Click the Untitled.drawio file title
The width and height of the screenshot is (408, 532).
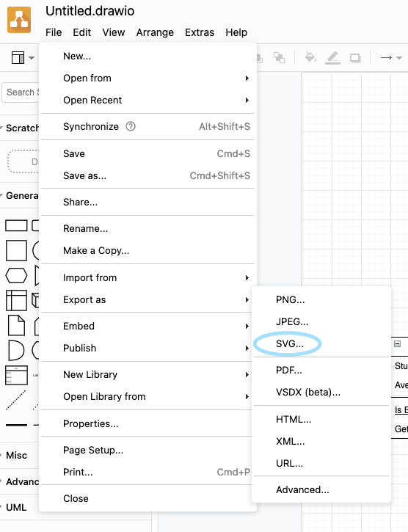tap(90, 11)
